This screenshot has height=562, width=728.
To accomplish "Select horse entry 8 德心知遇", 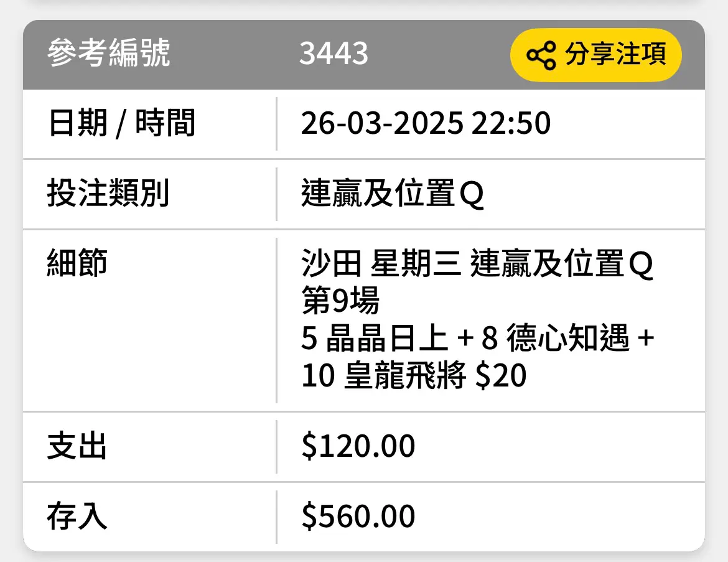I will pyautogui.click(x=555, y=338).
